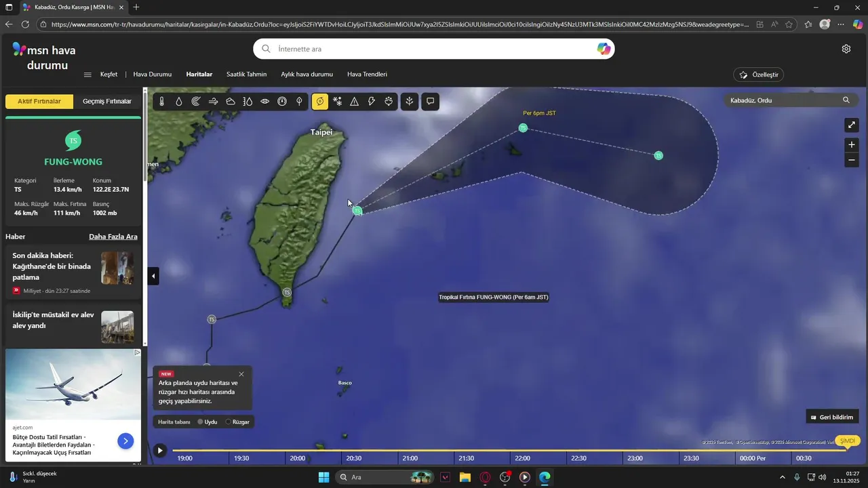Open the Keşfet menu item
868x488 pixels.
[108, 75]
